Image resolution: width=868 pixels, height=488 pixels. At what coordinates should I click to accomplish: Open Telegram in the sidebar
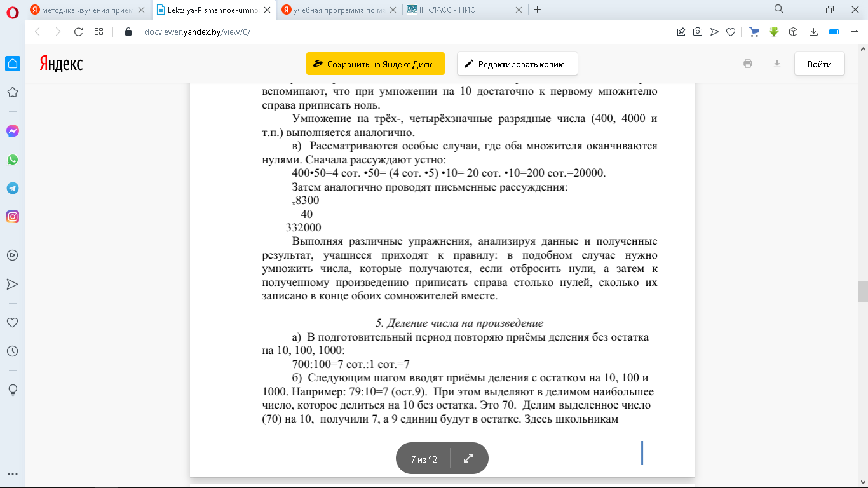click(12, 188)
